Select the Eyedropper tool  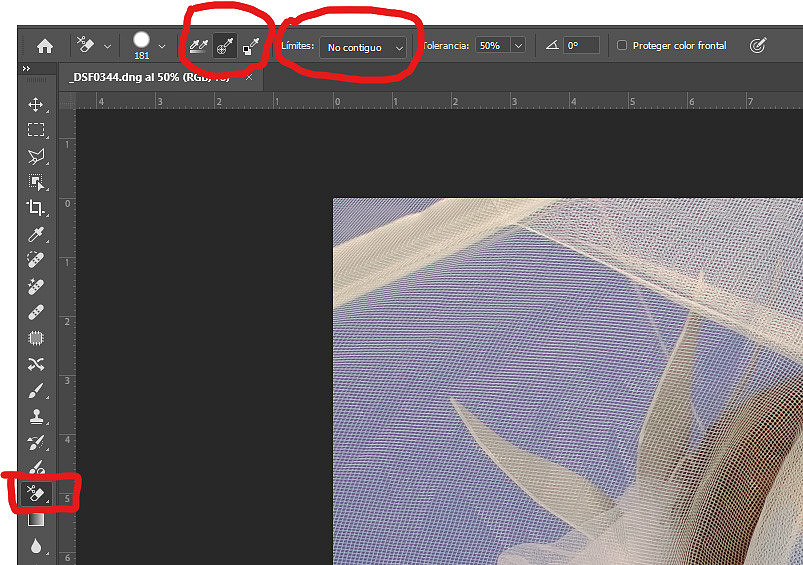(x=36, y=234)
